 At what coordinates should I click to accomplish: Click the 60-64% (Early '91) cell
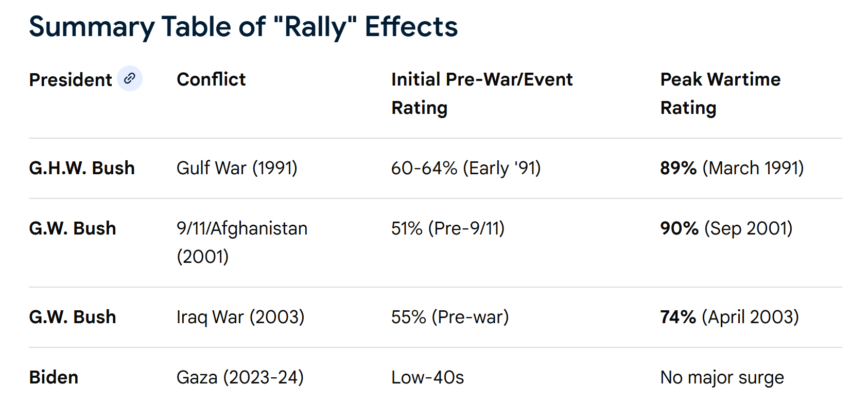click(x=465, y=168)
